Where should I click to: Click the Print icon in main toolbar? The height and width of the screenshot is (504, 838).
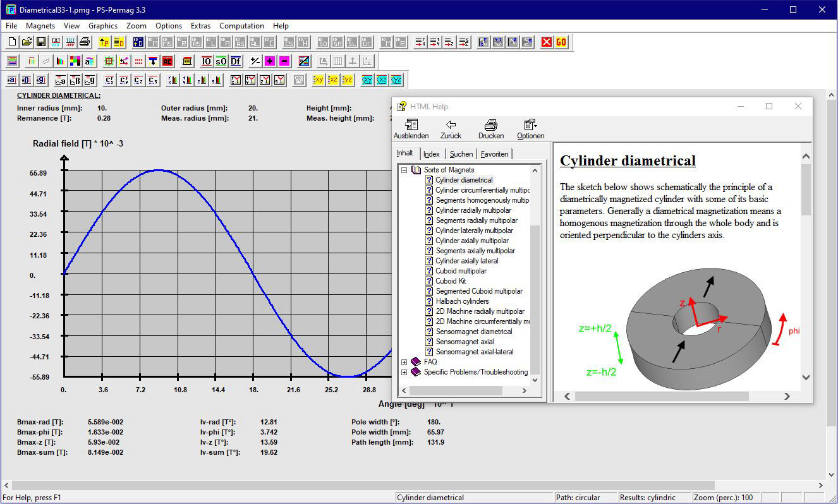coord(85,42)
